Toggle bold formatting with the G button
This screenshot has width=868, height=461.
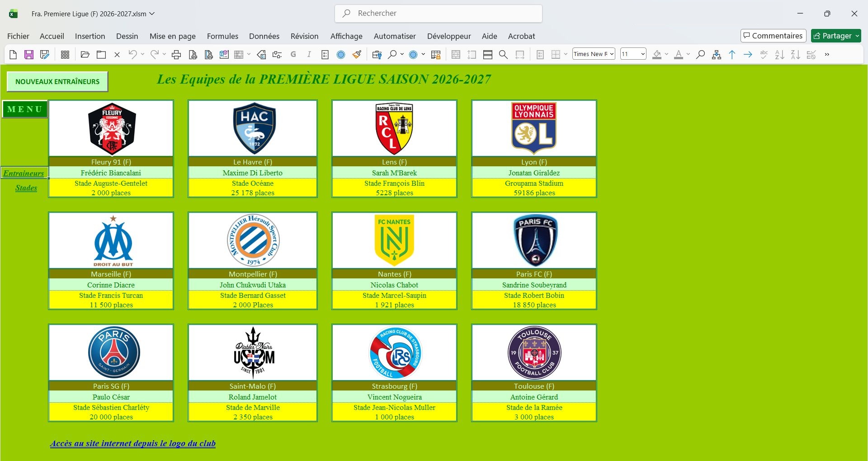coord(293,55)
